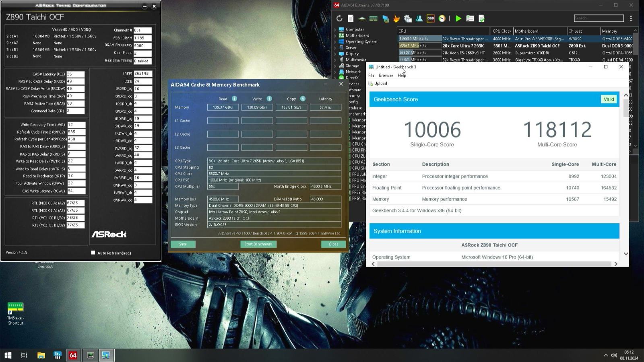Open the Geekbench File menu
This screenshot has height=362, width=644.
(371, 75)
